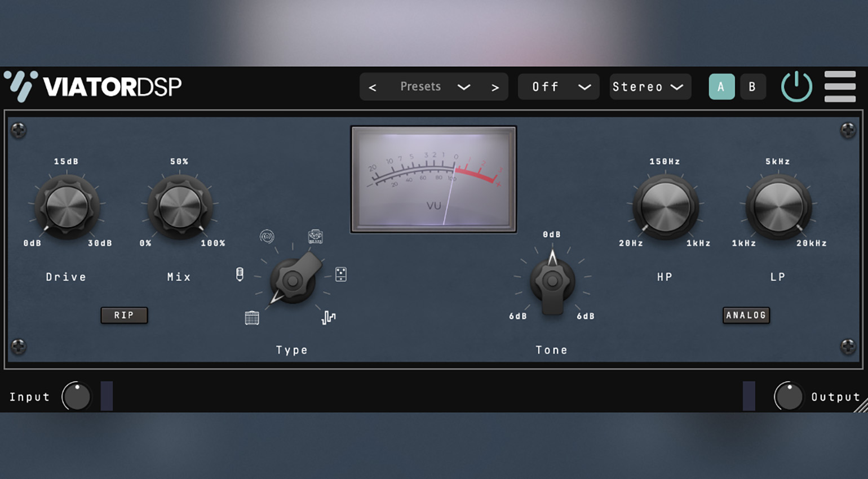
Task: Select the stompbox pedal distortion type icon
Action: tap(341, 274)
